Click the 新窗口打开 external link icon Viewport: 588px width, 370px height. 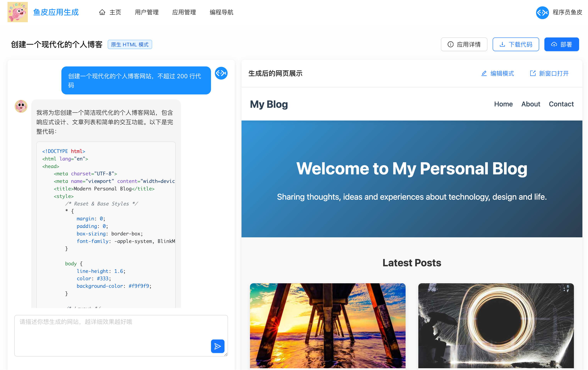(x=533, y=74)
